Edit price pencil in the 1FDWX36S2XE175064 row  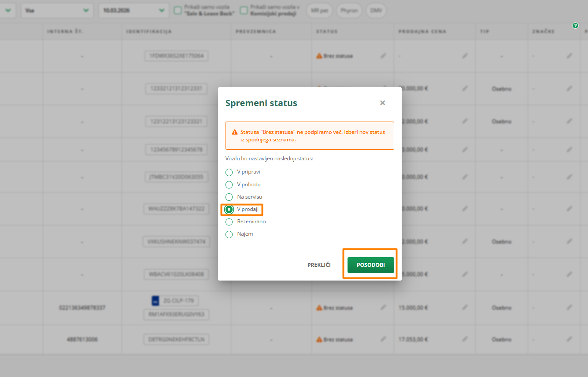465,56
